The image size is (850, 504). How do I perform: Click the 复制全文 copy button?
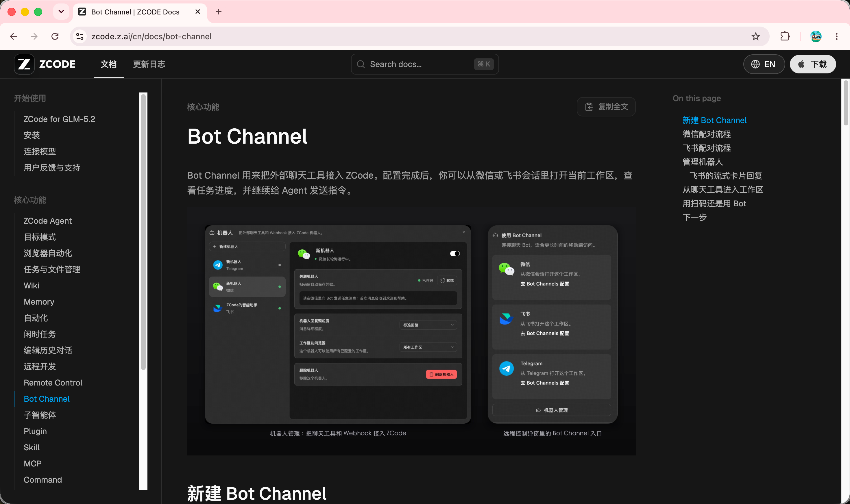(x=606, y=107)
